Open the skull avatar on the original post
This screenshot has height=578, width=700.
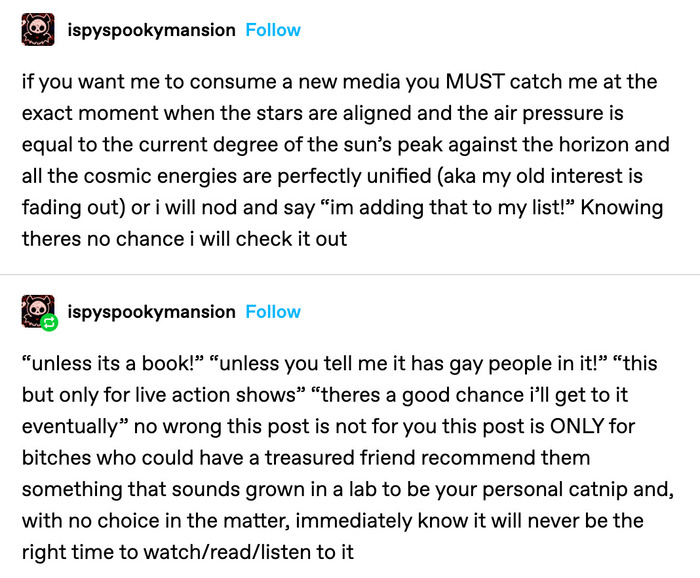pos(38,29)
